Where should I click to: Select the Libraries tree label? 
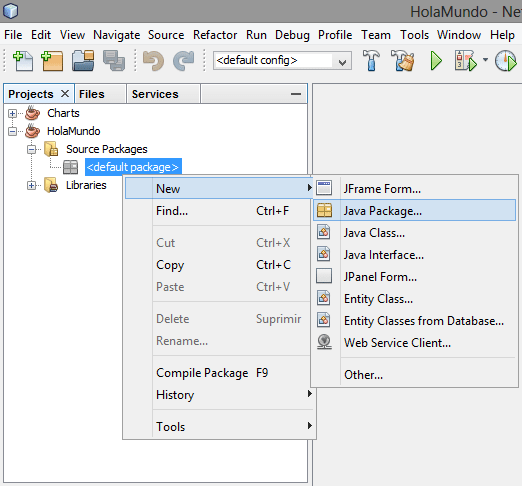pos(86,185)
